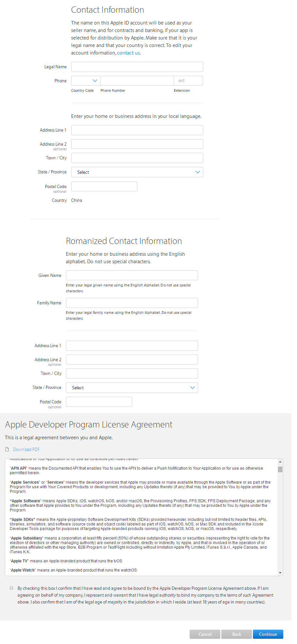Click the "Apple Software" definition paragraph
Image resolution: width=297 pixels, height=644 pixels.
(140, 506)
